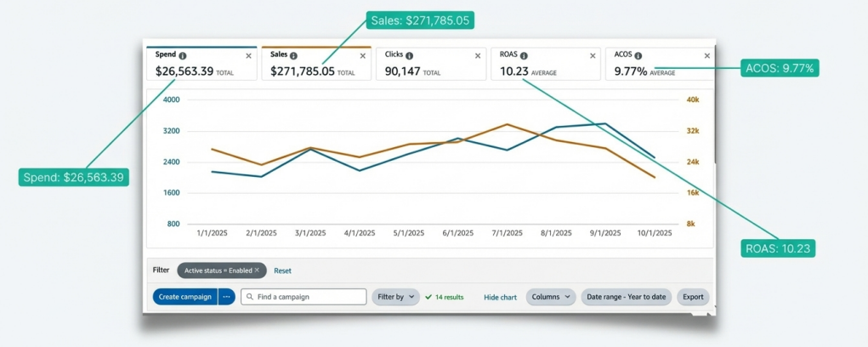This screenshot has height=347, width=868.
Task: Open the more options menu beside Create campaign
Action: (226, 297)
